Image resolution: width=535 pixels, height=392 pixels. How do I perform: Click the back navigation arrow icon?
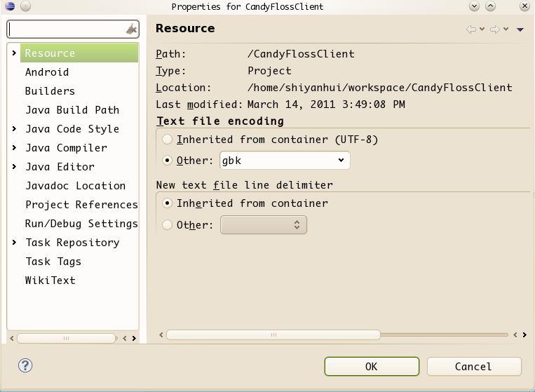pyautogui.click(x=471, y=29)
